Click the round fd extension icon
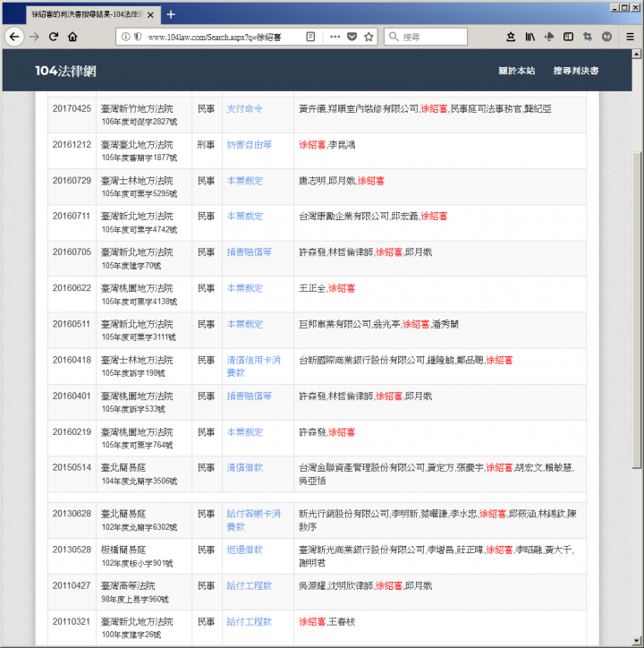This screenshot has height=648, width=644. pyautogui.click(x=606, y=37)
